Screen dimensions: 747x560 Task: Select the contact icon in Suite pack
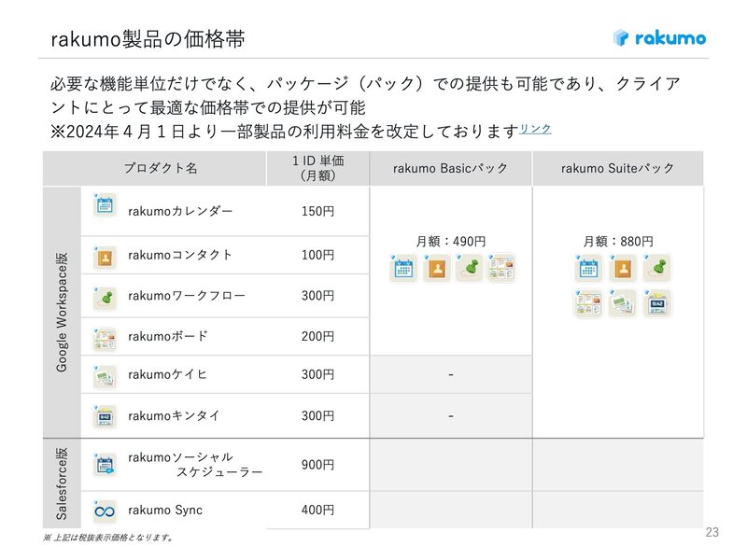(x=623, y=268)
